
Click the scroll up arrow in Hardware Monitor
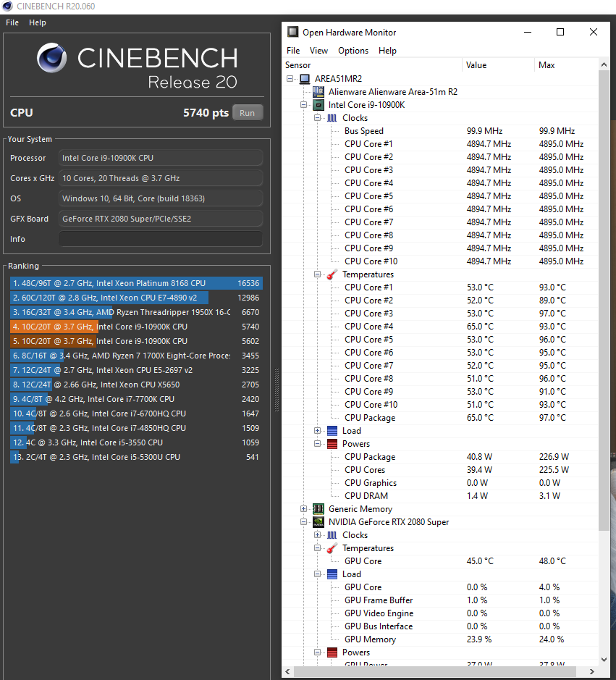604,64
